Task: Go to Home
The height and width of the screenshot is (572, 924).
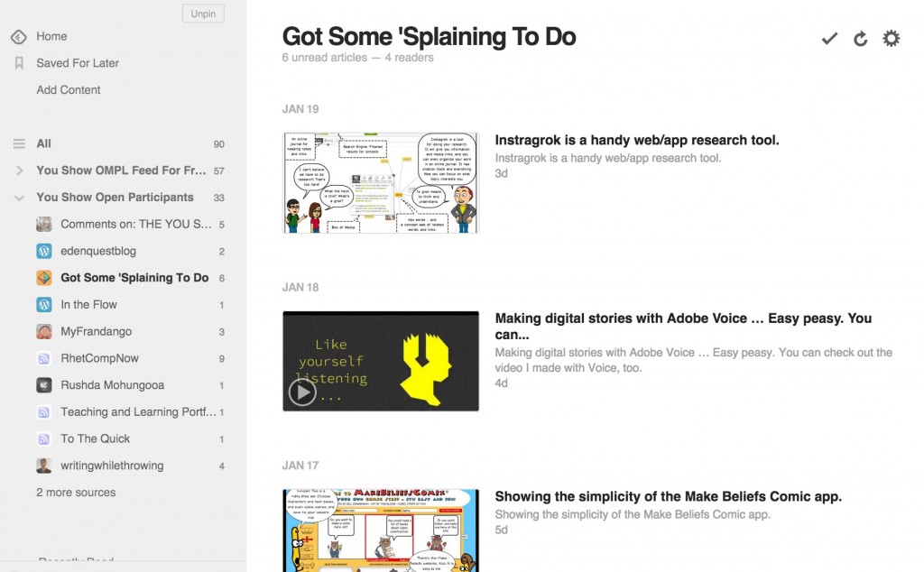Action: 51,36
